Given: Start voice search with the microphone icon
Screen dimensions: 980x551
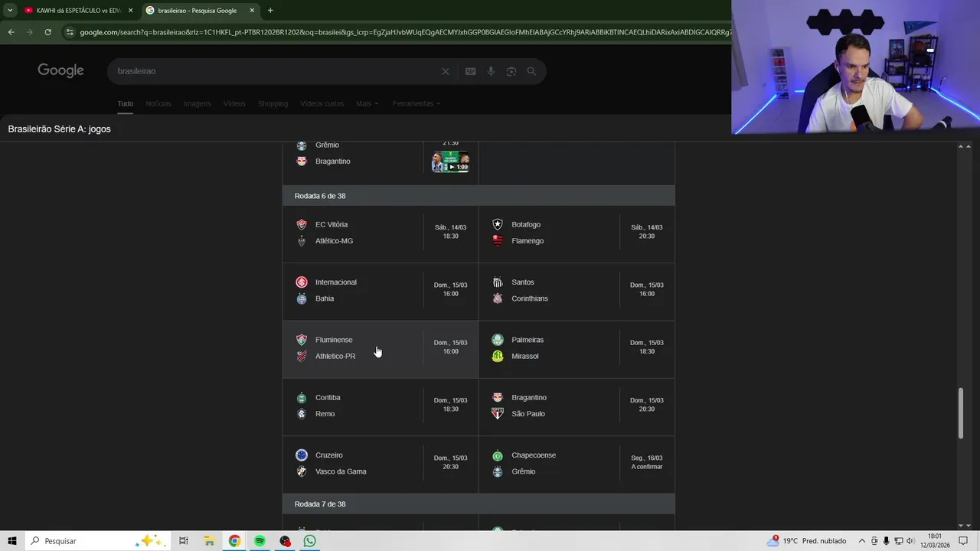Looking at the screenshot, I should 491,71.
